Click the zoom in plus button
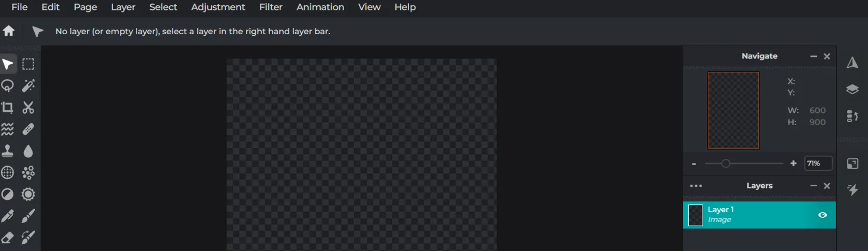 coord(794,164)
